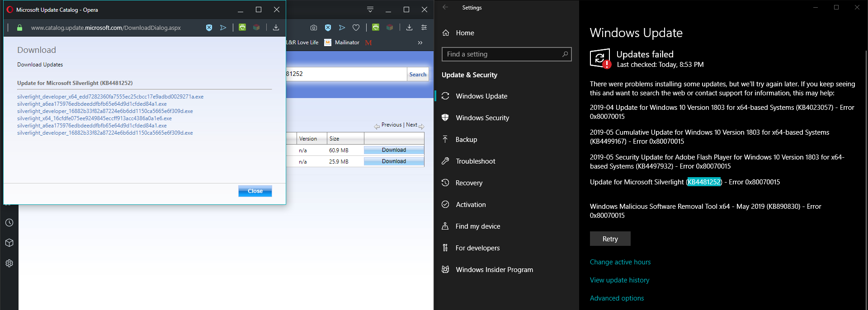
Task: Open downloads from the main Opera window toolbar
Action: coord(409,28)
